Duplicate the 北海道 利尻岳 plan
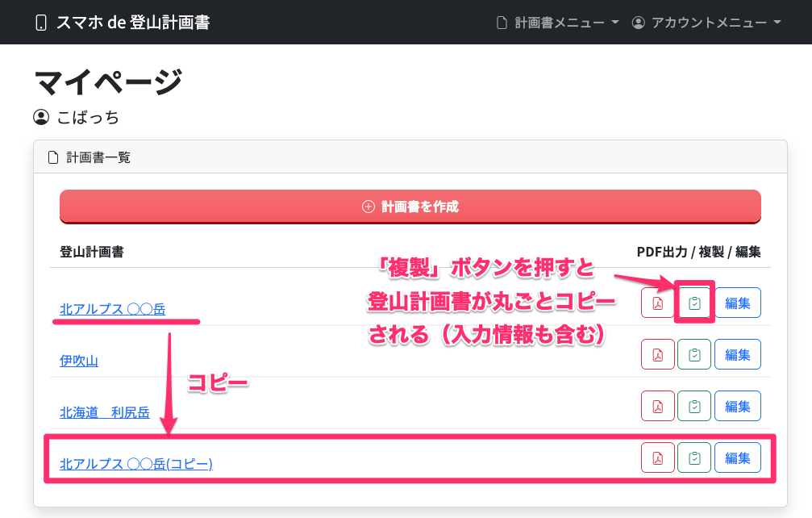 click(x=694, y=406)
